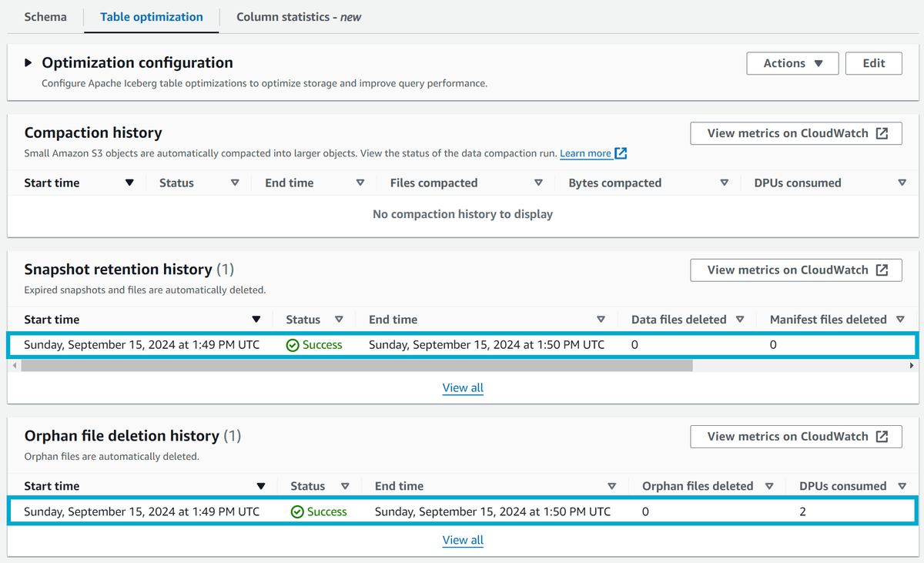This screenshot has width=924, height=563.
Task: Expand the Optimization configuration section
Action: coord(28,62)
